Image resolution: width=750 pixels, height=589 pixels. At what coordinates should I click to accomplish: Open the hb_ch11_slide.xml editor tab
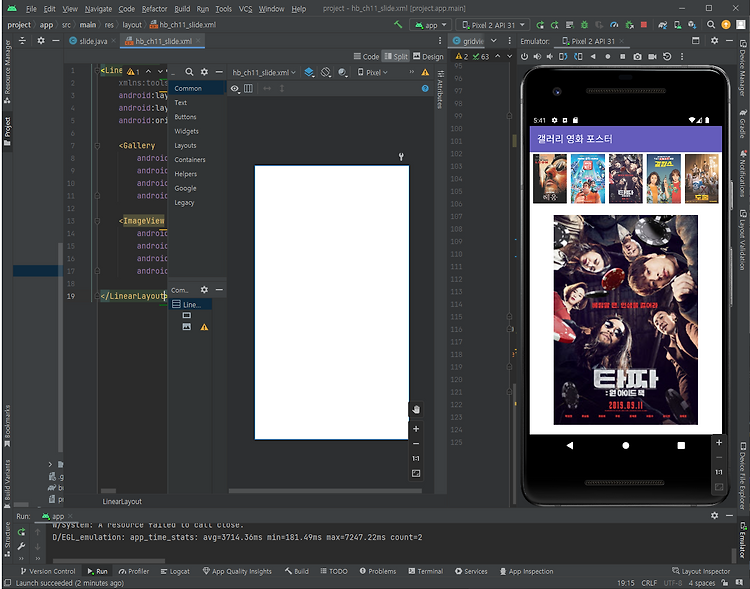click(162, 41)
